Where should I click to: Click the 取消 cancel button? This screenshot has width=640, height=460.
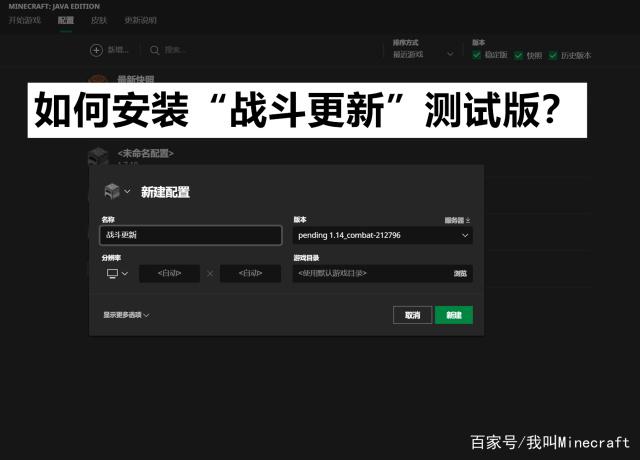pos(412,315)
